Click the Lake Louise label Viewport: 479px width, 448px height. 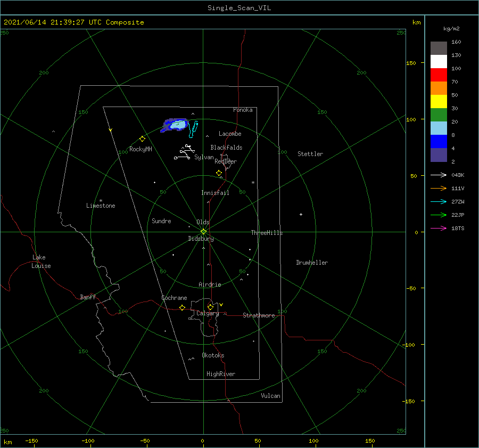click(x=41, y=262)
